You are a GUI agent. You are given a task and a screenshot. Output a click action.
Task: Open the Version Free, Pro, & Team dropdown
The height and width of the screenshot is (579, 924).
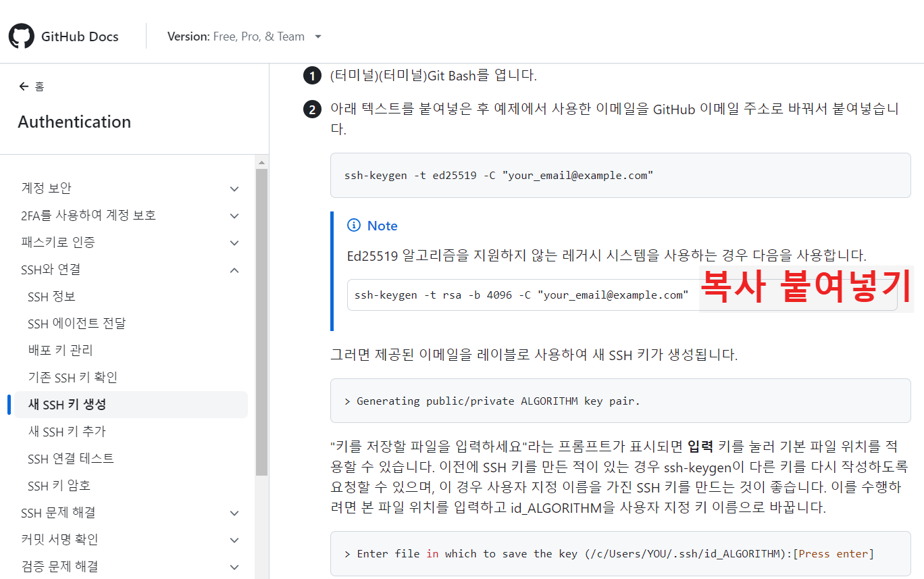click(x=245, y=36)
